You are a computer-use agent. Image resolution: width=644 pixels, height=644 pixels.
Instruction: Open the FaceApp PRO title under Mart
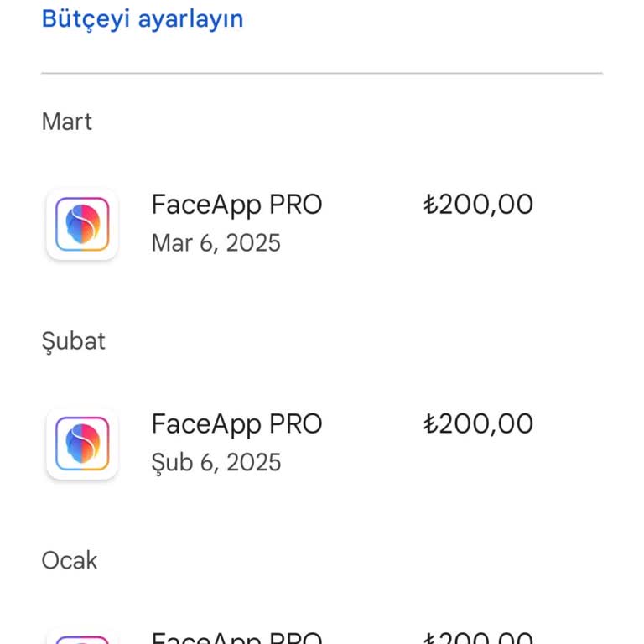[236, 205]
